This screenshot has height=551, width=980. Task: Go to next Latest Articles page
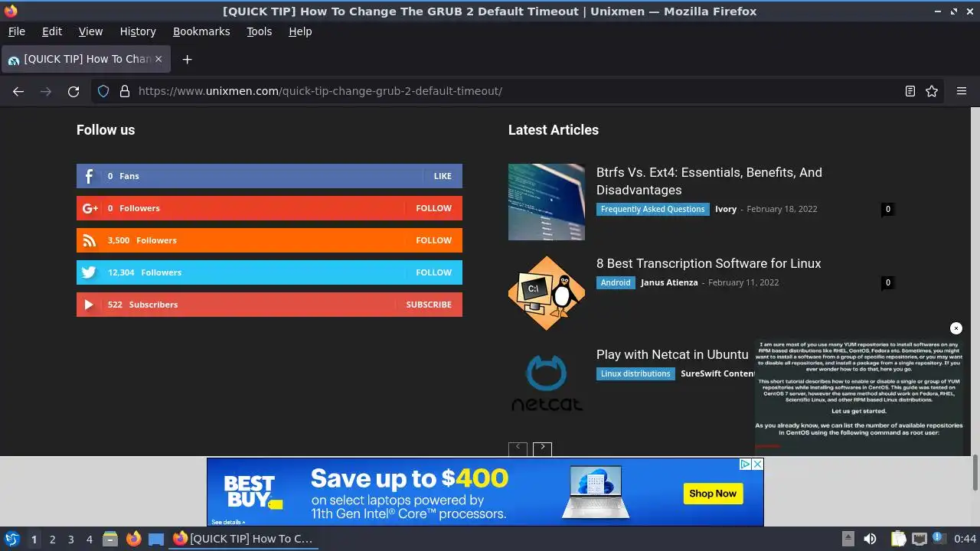(542, 449)
